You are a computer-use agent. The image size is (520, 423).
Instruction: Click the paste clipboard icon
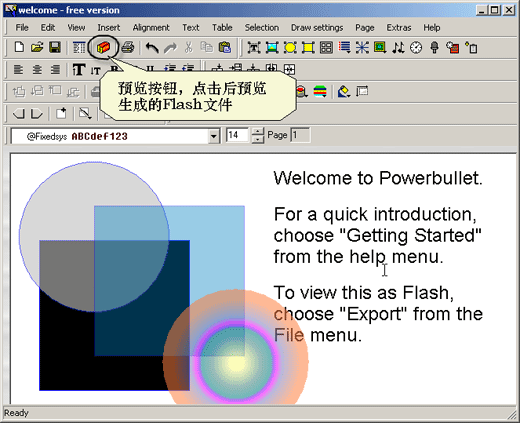[x=225, y=47]
